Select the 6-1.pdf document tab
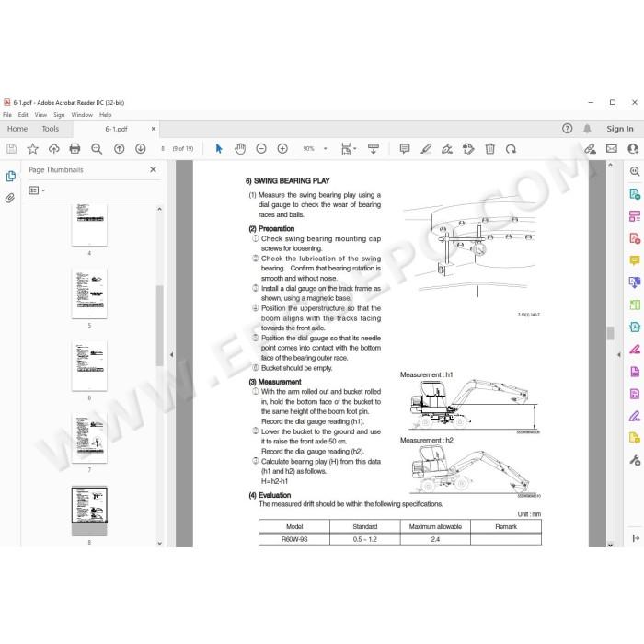 pyautogui.click(x=116, y=129)
